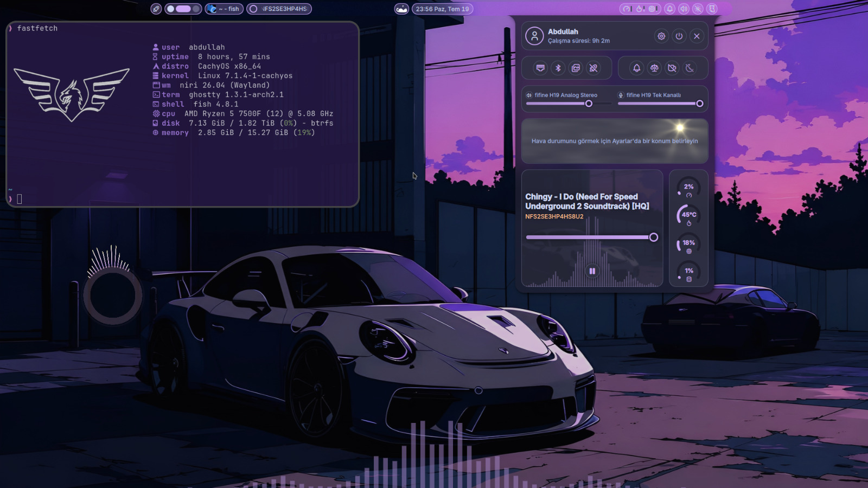Click the 45°C temperature gauge
The width and height of the screenshot is (868, 488).
coord(689,216)
